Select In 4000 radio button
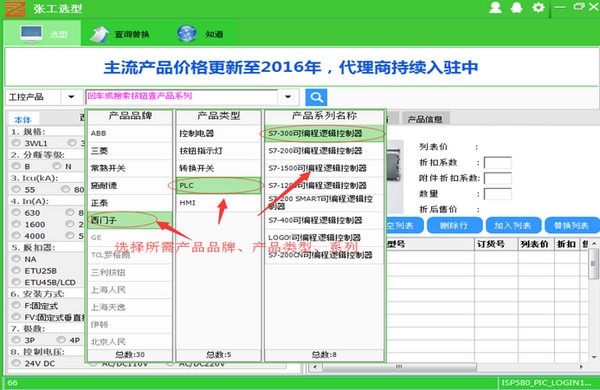This screenshot has height=390, width=600. [x=16, y=235]
